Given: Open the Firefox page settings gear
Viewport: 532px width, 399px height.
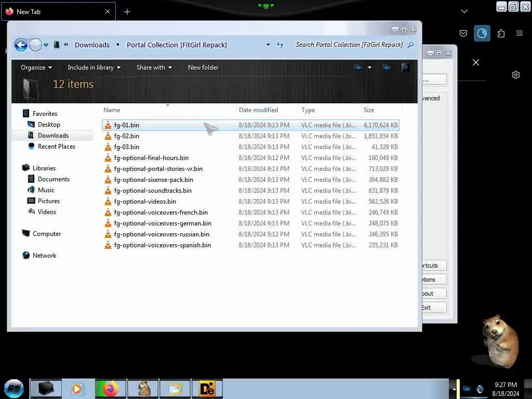Looking at the screenshot, I should coord(516,75).
